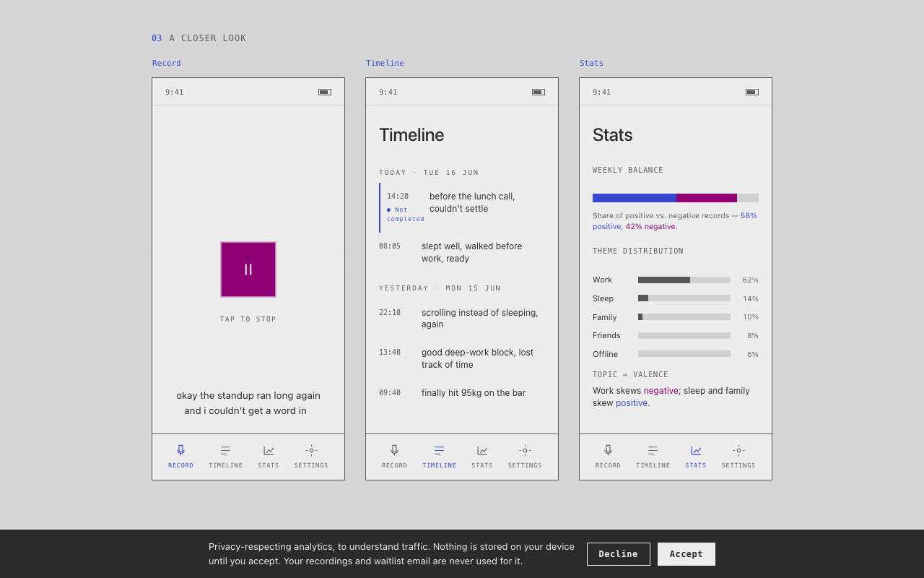
Task: Open Stats chart icon in the Timeline phone
Action: [x=482, y=450]
